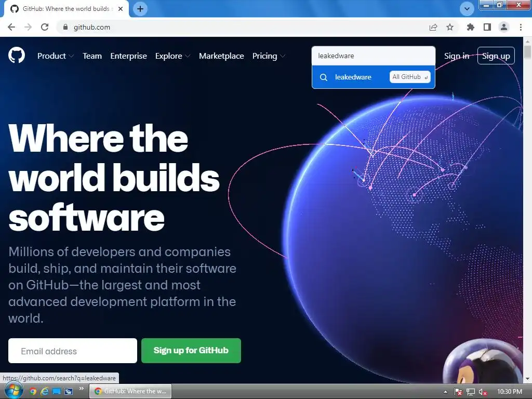Show hidden tray icons arrow

445,392
